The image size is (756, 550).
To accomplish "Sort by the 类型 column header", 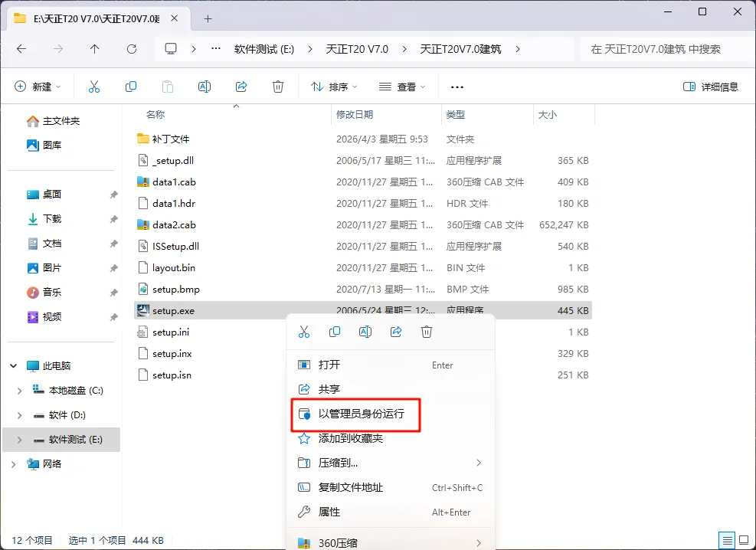I will click(x=455, y=115).
